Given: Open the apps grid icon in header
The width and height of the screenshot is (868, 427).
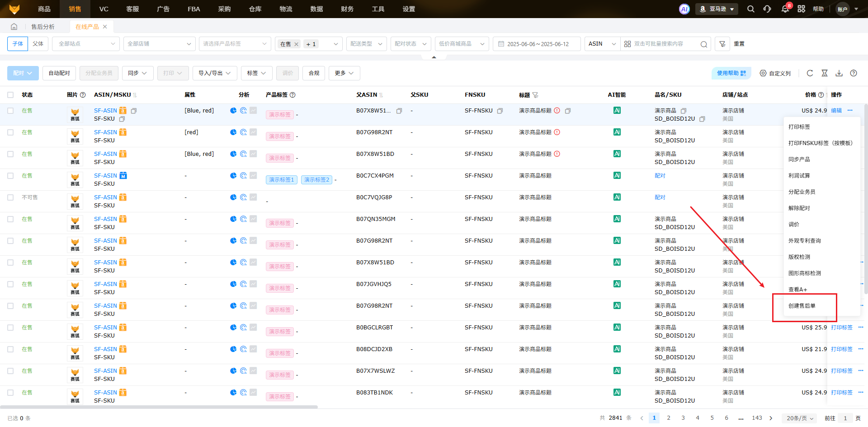Looking at the screenshot, I should (x=801, y=9).
